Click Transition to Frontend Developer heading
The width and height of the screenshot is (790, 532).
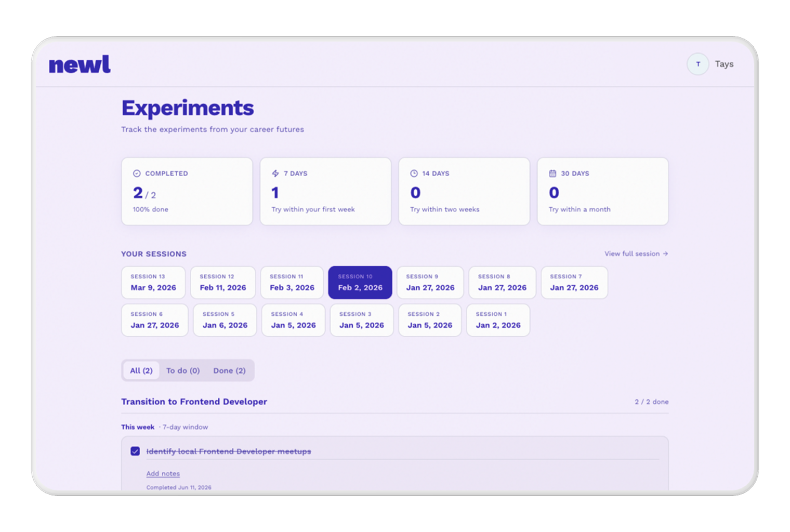(194, 402)
